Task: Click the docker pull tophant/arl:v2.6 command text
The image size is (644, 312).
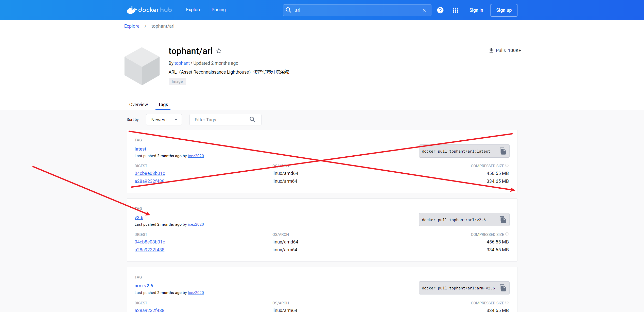Action: [454, 220]
